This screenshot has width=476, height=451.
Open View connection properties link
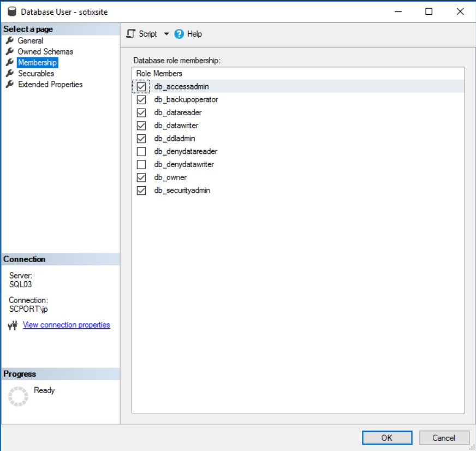click(66, 325)
